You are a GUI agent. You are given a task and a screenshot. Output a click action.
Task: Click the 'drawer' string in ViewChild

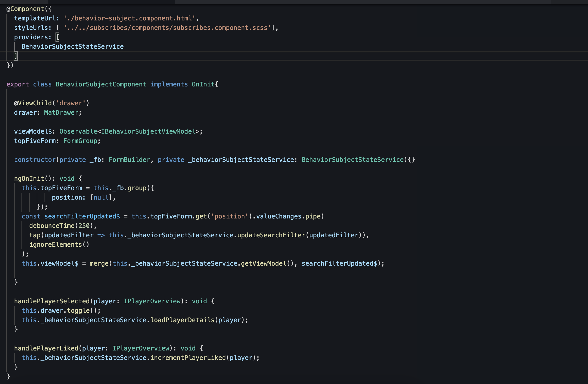pyautogui.click(x=71, y=103)
